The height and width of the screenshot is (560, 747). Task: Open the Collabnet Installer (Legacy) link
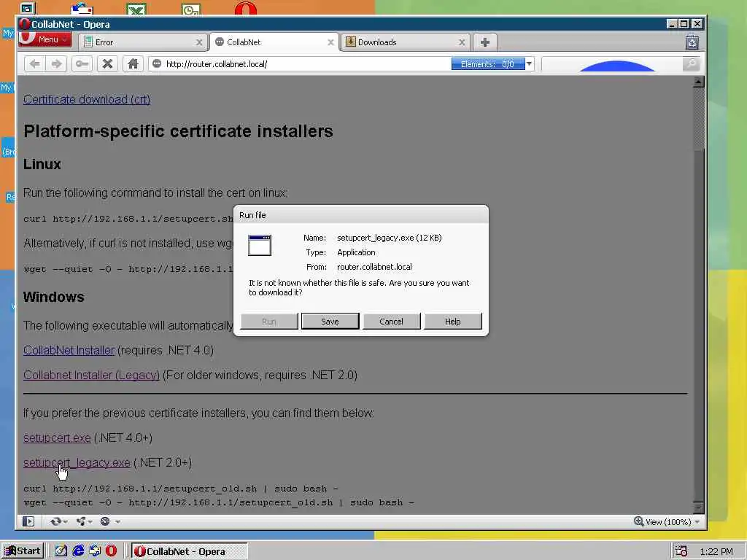coord(91,375)
